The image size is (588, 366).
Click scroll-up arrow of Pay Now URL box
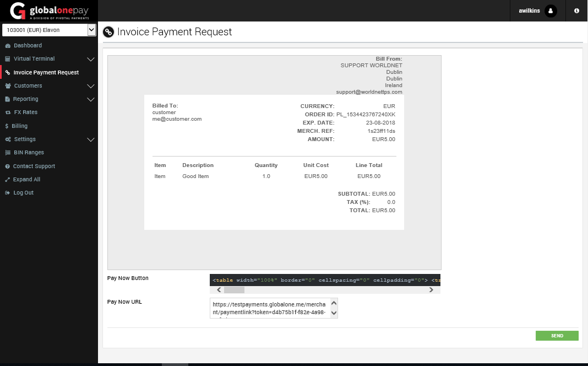tap(334, 303)
